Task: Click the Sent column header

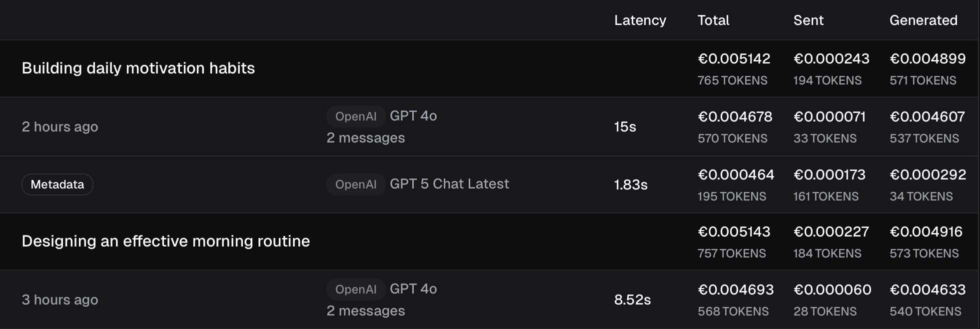Action: pos(808,20)
